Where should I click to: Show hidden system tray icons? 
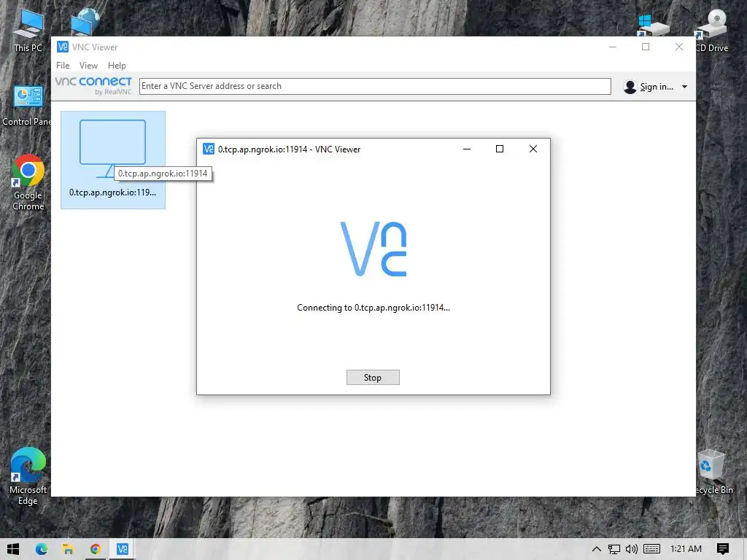click(x=597, y=549)
